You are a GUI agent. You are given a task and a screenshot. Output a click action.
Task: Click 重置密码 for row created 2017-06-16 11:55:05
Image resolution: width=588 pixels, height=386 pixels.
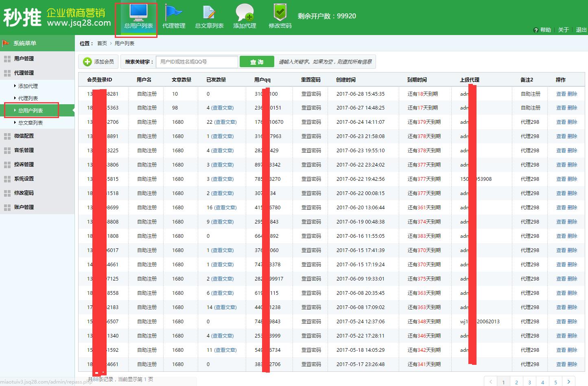click(311, 236)
